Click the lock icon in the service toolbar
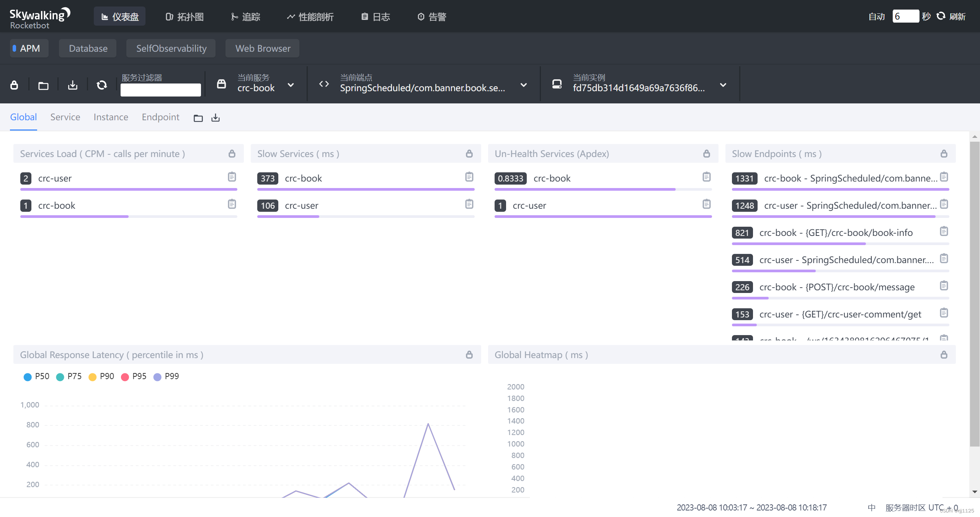This screenshot has width=980, height=517. pyautogui.click(x=14, y=85)
